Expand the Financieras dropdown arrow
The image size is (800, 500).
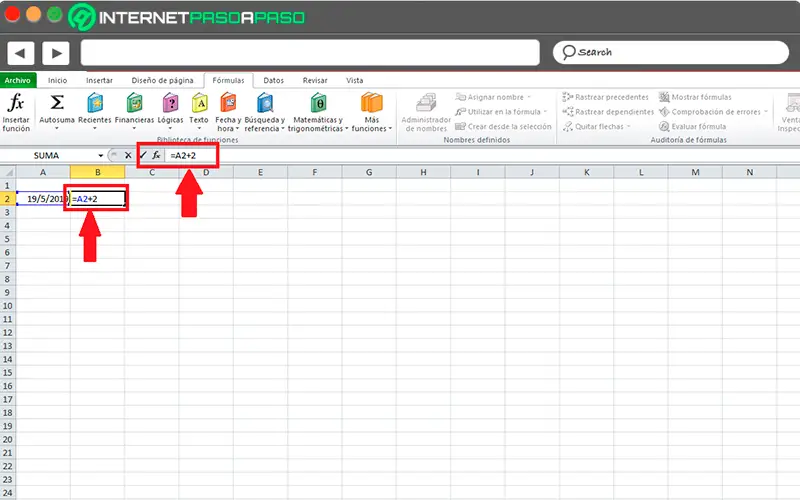pyautogui.click(x=134, y=129)
